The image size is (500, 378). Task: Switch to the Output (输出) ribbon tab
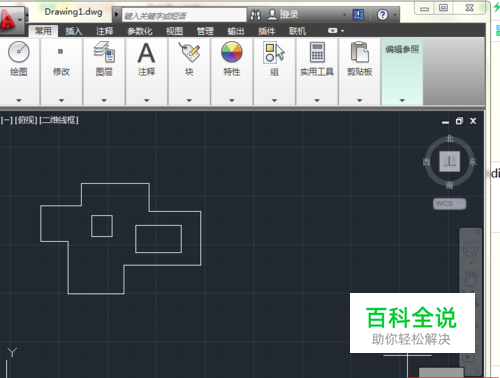(236, 31)
